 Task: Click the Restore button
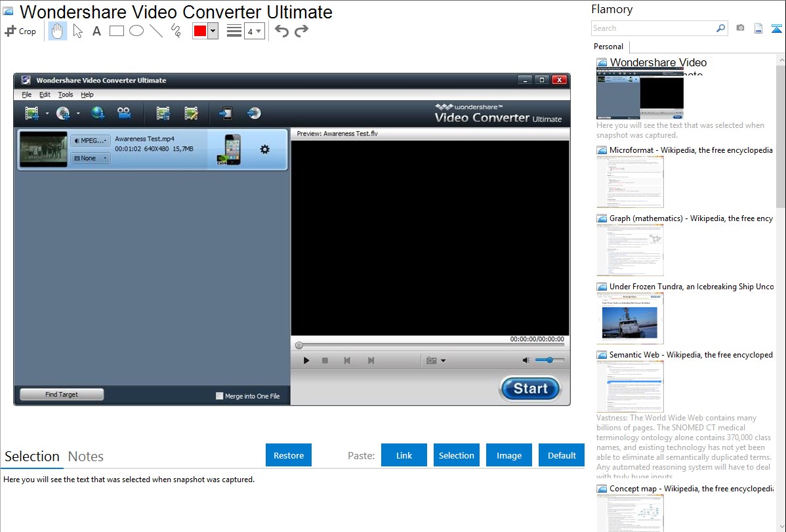pyautogui.click(x=289, y=455)
